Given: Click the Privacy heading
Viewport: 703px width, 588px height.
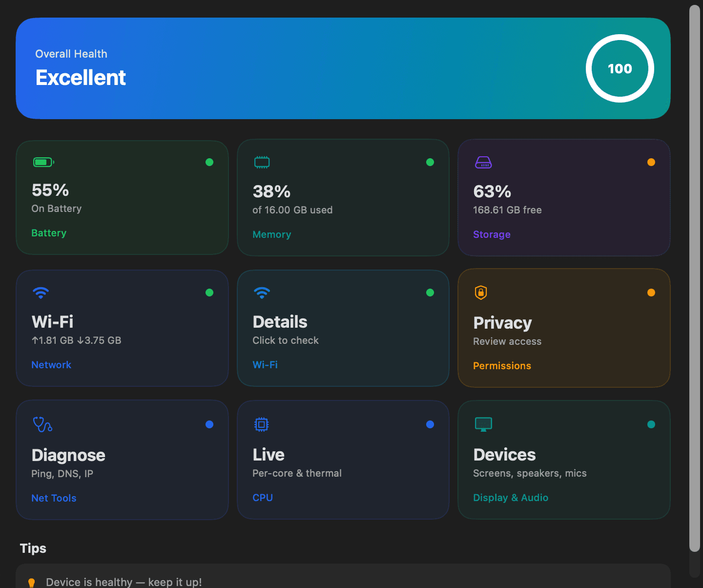Looking at the screenshot, I should tap(502, 323).
